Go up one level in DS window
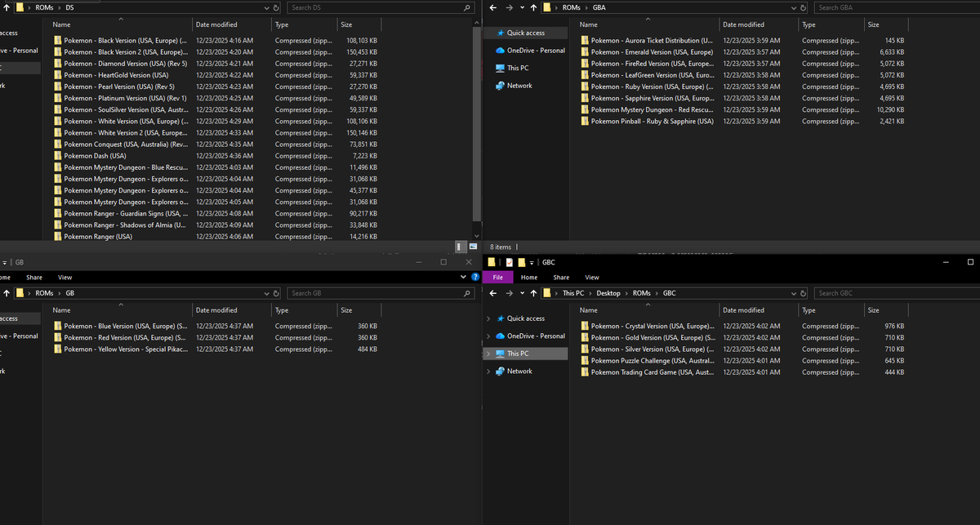This screenshot has width=980, height=525. 6,7
